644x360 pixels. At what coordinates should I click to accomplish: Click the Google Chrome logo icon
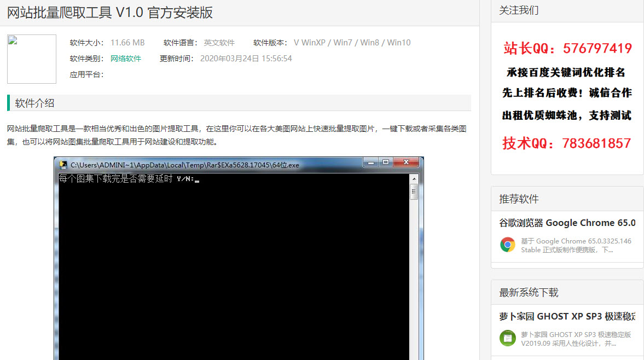507,245
